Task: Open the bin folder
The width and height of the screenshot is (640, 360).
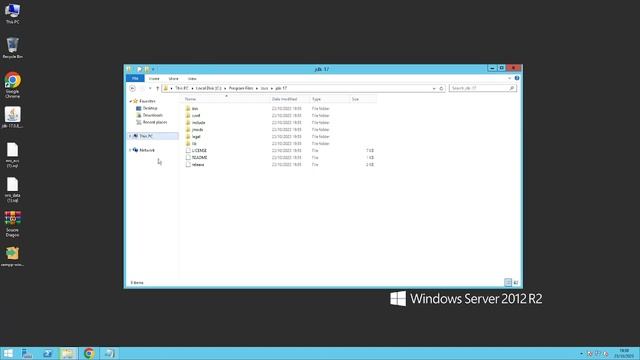Action: [195, 109]
